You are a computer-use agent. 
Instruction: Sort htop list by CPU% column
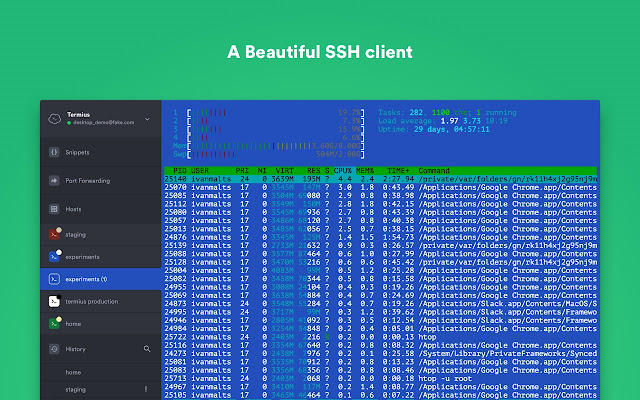pos(343,171)
